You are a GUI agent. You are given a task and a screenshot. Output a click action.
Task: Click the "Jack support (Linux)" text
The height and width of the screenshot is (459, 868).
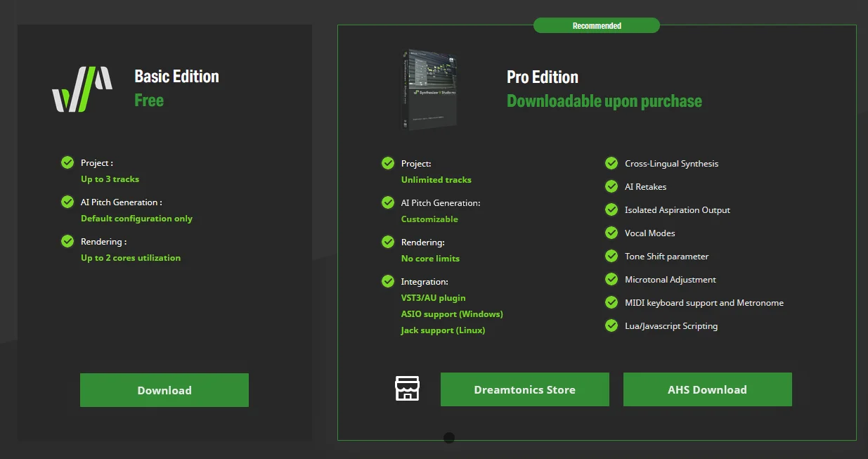point(443,330)
